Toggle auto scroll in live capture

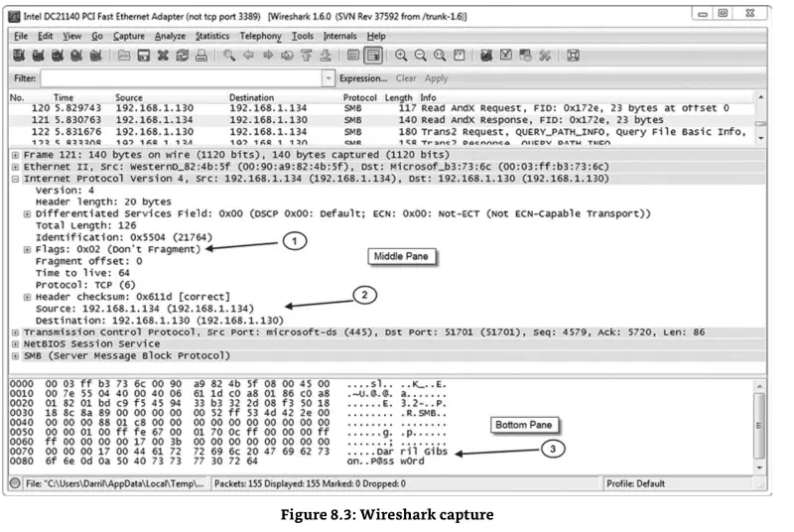click(x=373, y=56)
